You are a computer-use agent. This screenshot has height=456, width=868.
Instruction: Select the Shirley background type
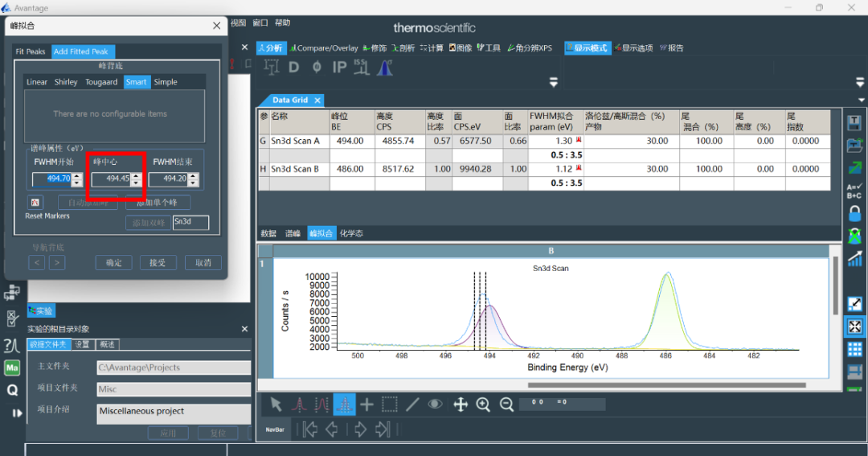(66, 82)
